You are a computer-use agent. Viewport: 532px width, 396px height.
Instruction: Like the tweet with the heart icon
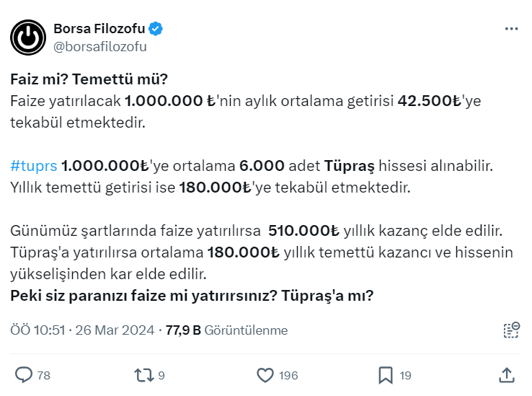coord(265,375)
